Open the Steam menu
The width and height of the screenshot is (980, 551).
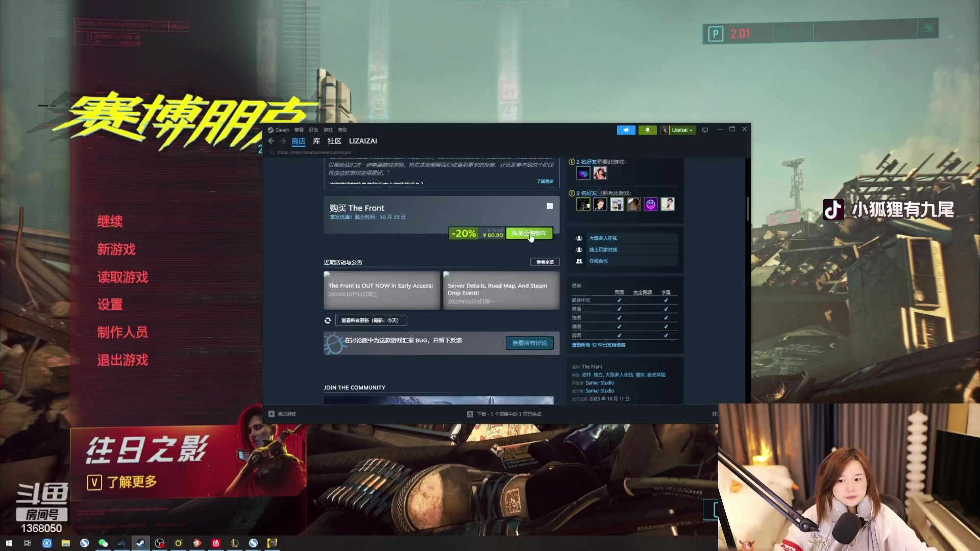(x=282, y=130)
